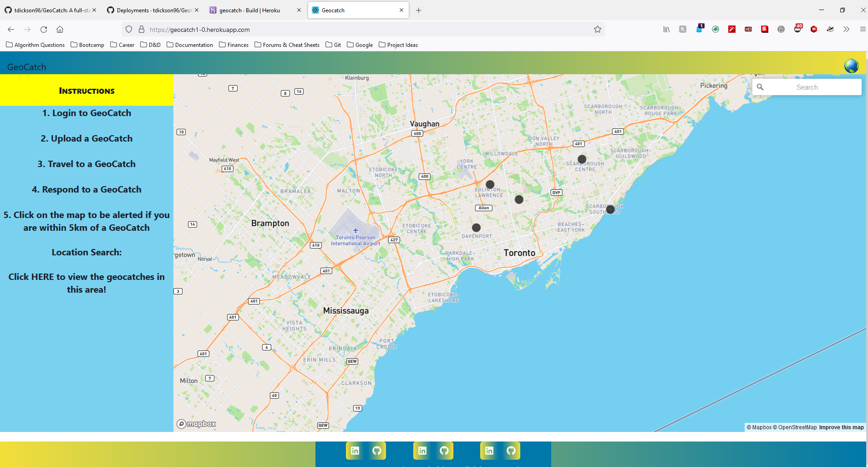
Task: Open the leftmost LinkedIn icon in the footer
Action: [x=355, y=451]
